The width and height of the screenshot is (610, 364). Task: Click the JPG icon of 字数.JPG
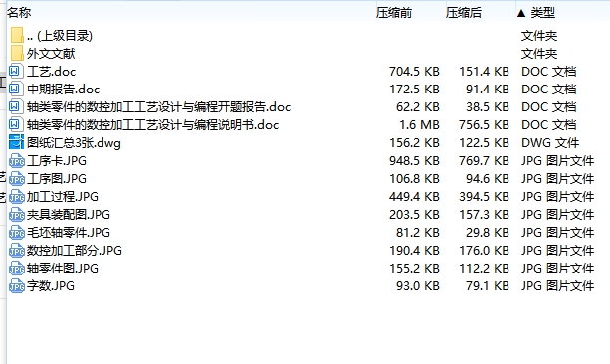click(17, 286)
